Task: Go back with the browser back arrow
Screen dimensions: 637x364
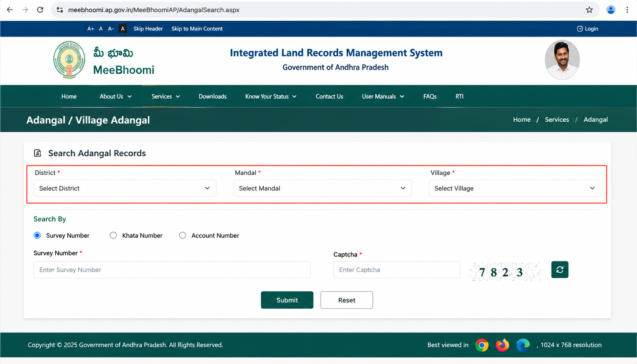Action: click(x=10, y=10)
